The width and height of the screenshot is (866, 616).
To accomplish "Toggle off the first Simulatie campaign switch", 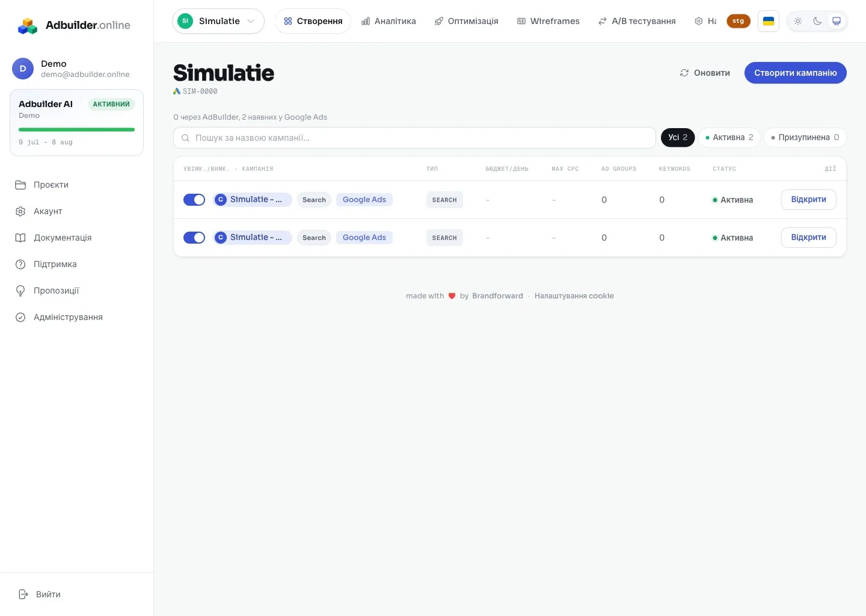I will (194, 200).
